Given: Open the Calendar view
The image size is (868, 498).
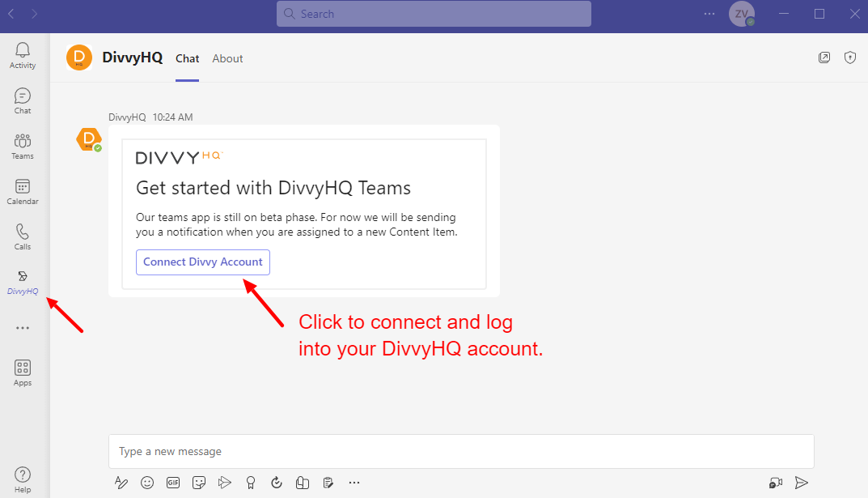Looking at the screenshot, I should tap(22, 192).
